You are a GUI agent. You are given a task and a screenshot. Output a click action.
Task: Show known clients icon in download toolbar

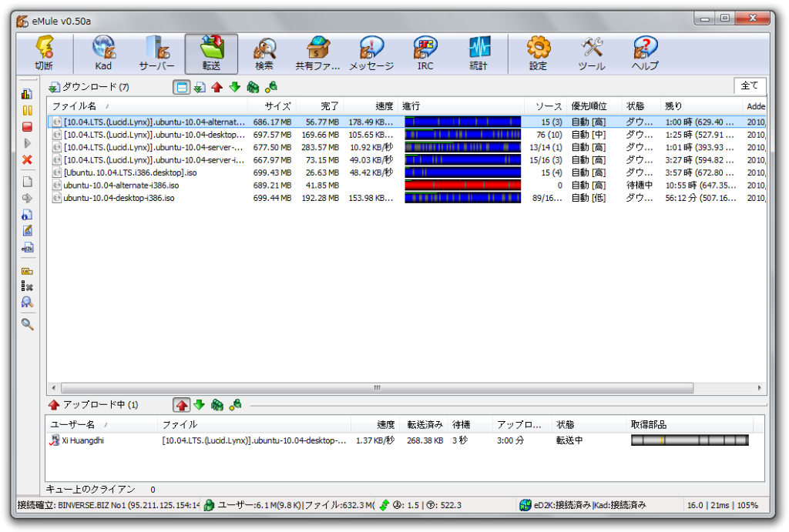click(270, 88)
